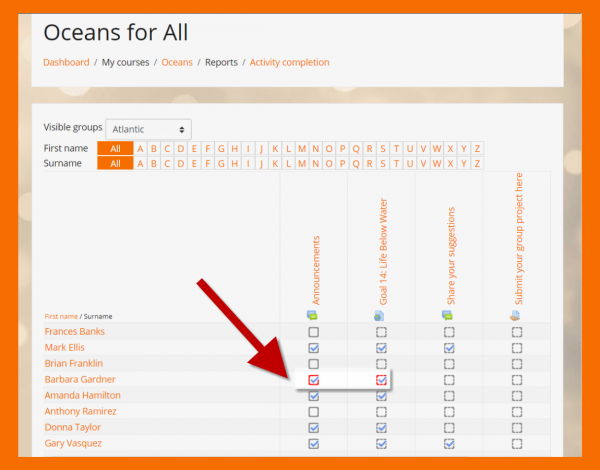Open Barbara Gardner's profile link
This screenshot has width=600, height=470.
(x=80, y=380)
